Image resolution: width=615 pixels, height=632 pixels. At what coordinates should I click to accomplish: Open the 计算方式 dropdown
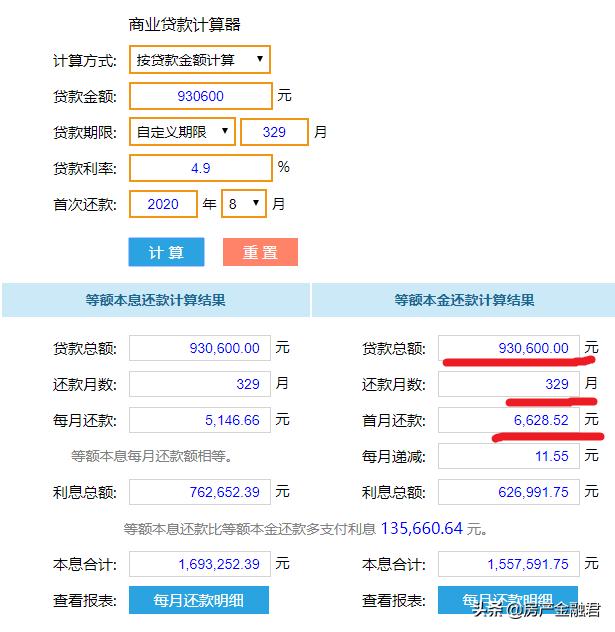coord(200,60)
